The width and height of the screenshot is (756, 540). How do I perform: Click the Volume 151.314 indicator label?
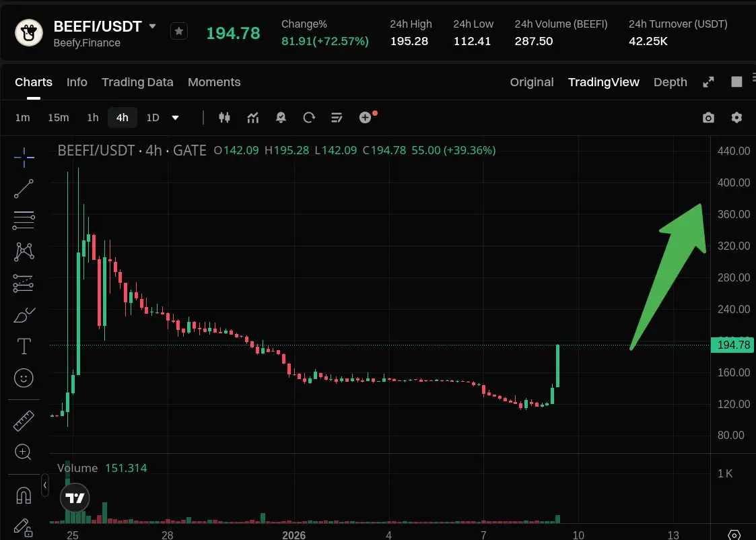(102, 468)
